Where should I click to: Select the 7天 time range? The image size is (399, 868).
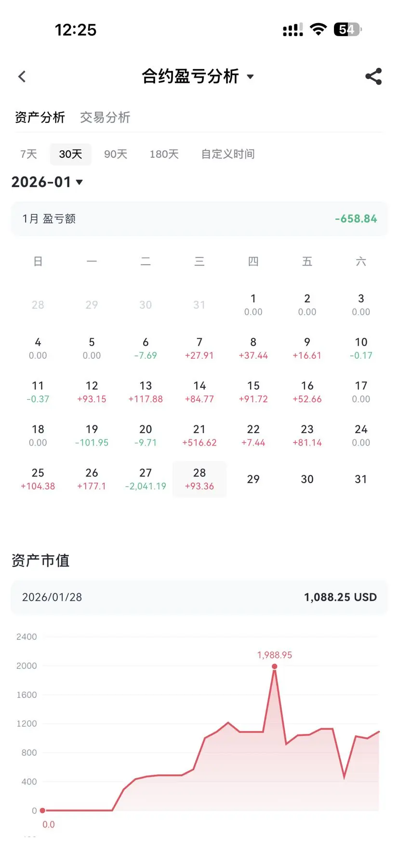pos(28,154)
